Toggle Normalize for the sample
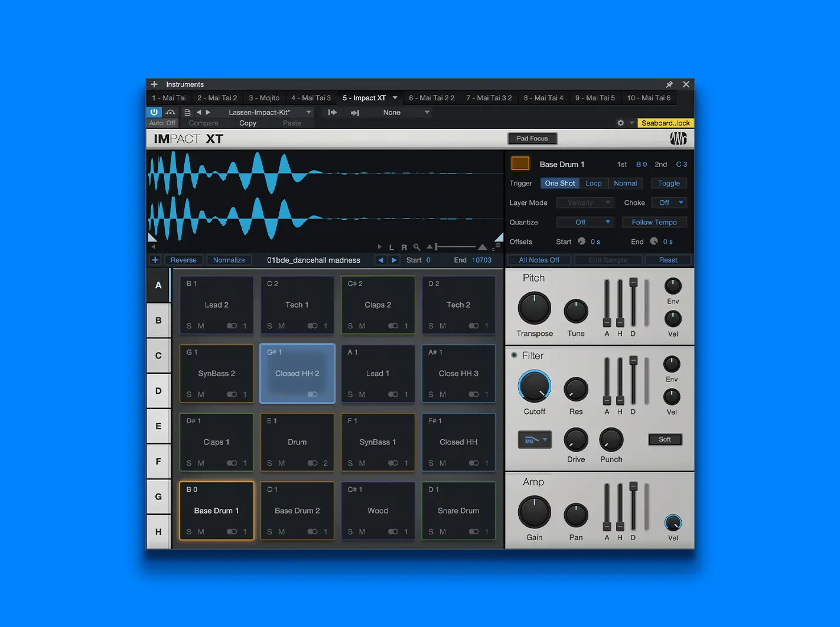This screenshot has width=840, height=627. pyautogui.click(x=229, y=260)
